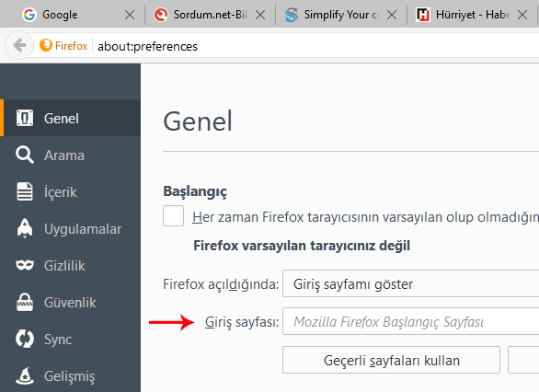Click the Simplify Your tab favicon

click(x=292, y=15)
